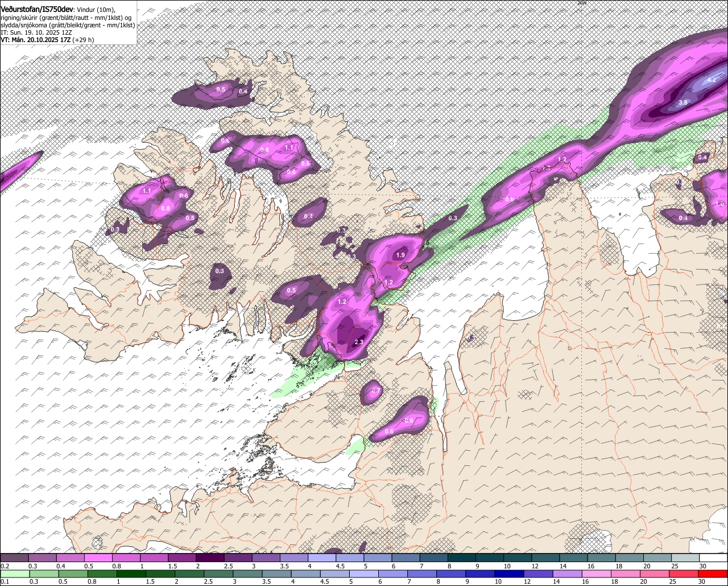Viewport: 728px width, 586px height.
Task: Click the '0.2' label in the upper legend row
Action: [x=5, y=566]
